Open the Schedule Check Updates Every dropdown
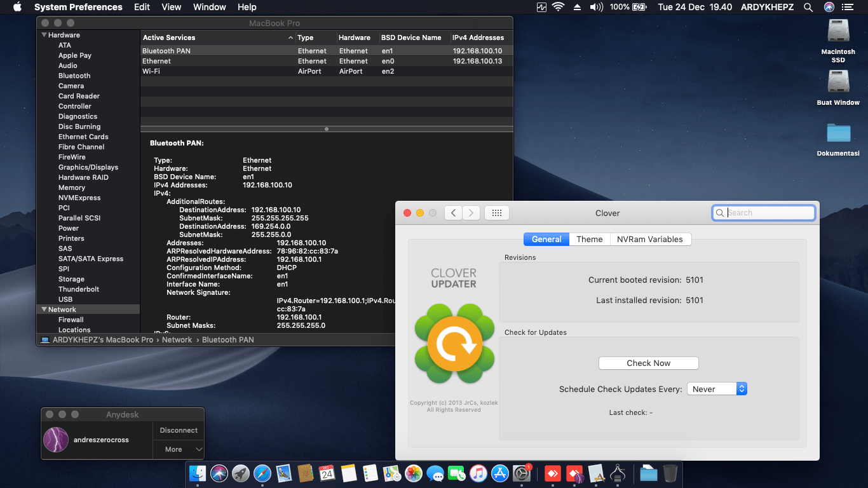 click(717, 389)
